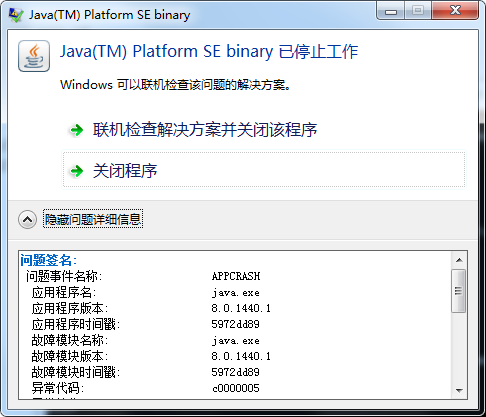Click 隐藏问题详细信息 to hide details

[x=93, y=219]
